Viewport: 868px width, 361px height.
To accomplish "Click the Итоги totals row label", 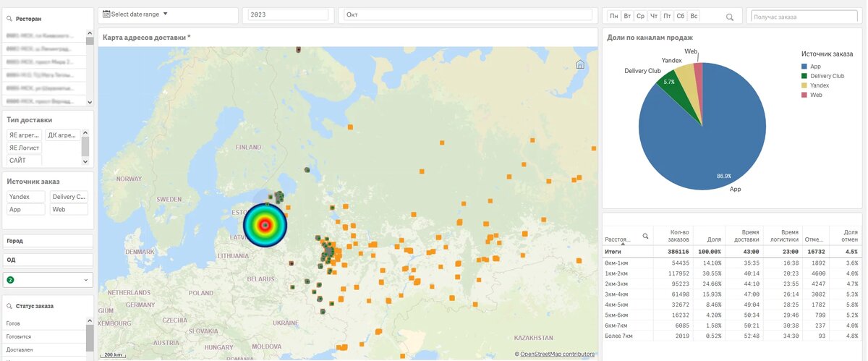I will (613, 251).
